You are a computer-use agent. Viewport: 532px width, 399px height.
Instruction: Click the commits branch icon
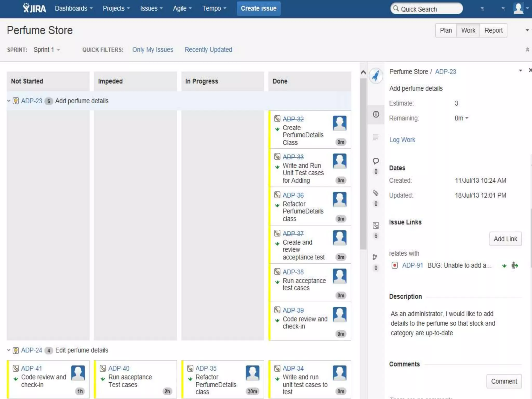point(375,257)
